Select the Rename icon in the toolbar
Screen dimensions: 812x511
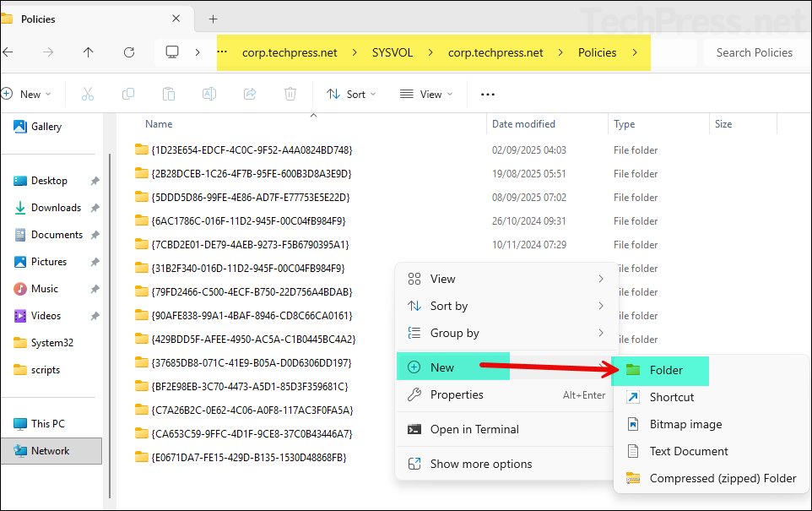coord(208,94)
